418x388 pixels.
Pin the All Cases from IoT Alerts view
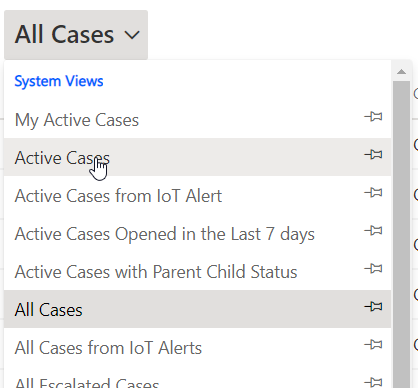(373, 344)
